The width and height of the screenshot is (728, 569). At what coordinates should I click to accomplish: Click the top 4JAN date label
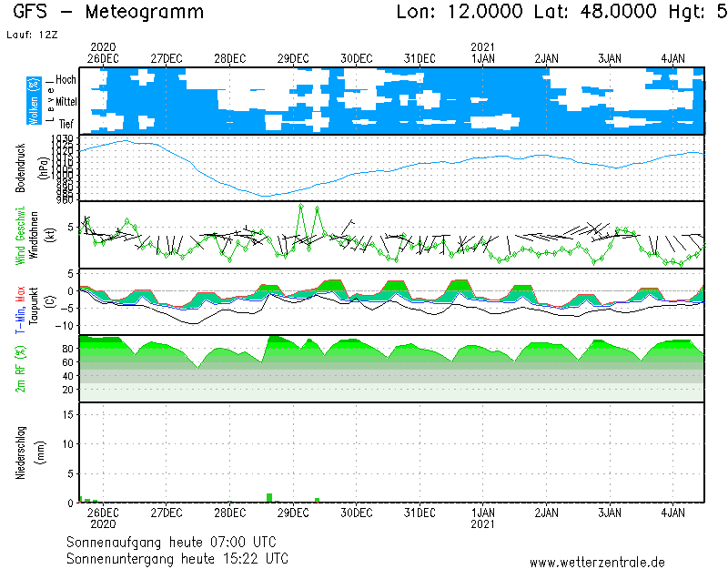(x=673, y=59)
